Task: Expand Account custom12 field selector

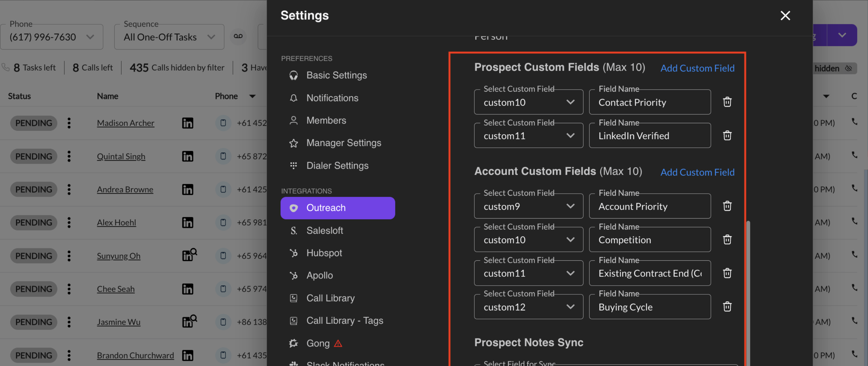Action: pyautogui.click(x=528, y=307)
